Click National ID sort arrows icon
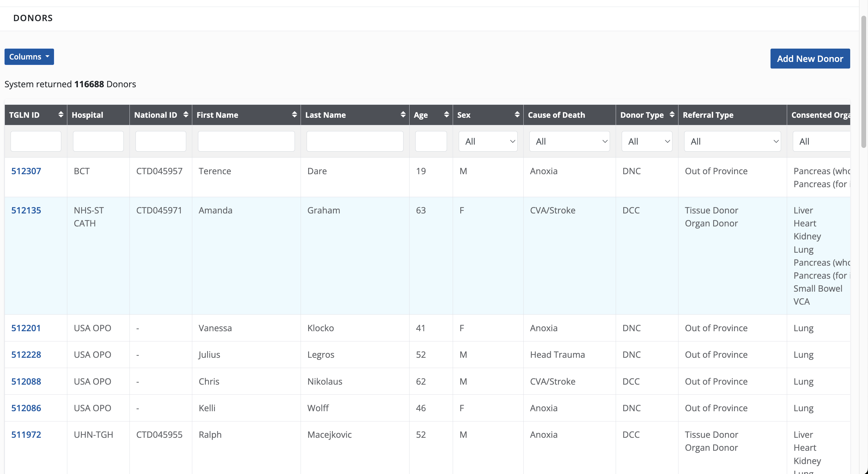This screenshot has height=474, width=868. [x=186, y=115]
